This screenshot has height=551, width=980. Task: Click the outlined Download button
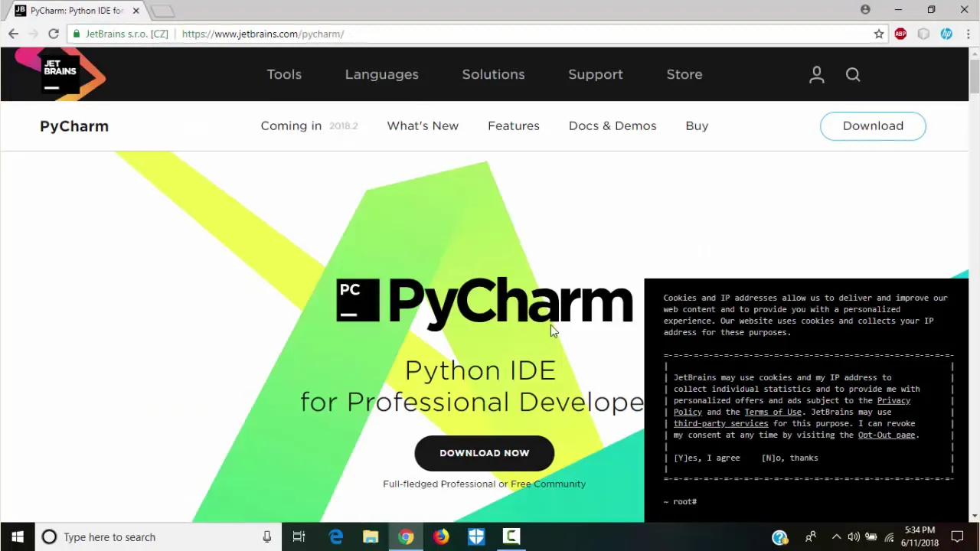click(x=873, y=126)
